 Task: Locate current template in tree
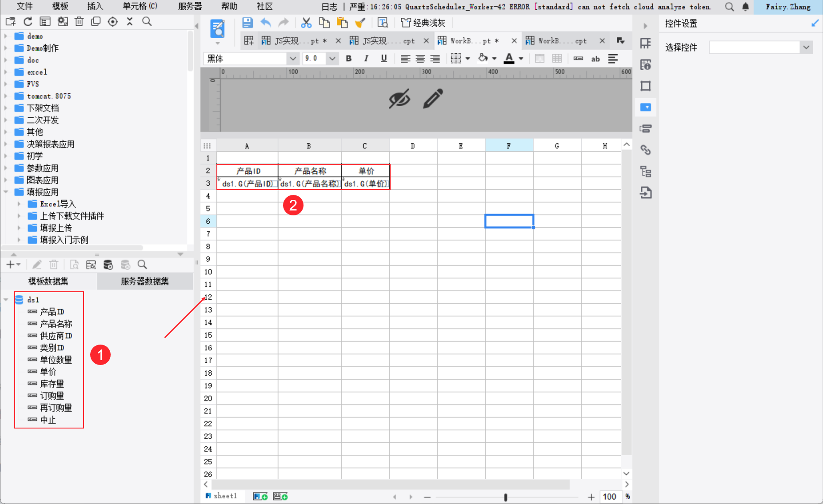click(x=113, y=21)
